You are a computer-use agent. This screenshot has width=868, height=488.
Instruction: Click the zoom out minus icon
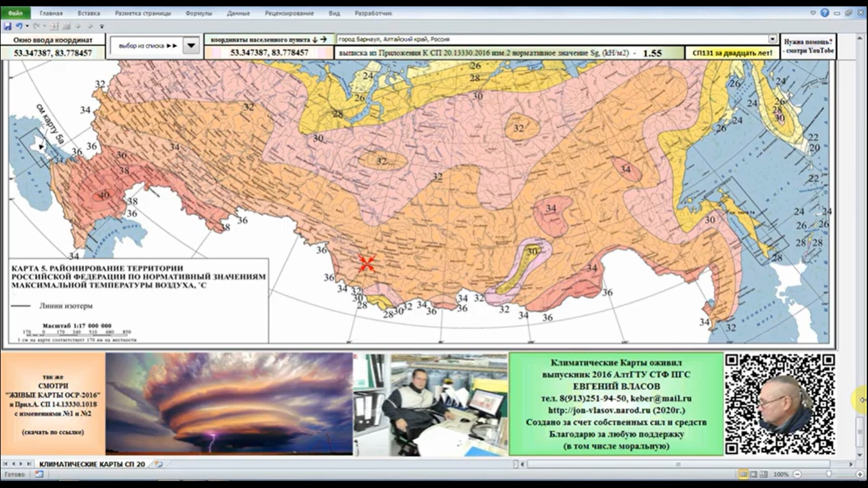pyautogui.click(x=796, y=475)
